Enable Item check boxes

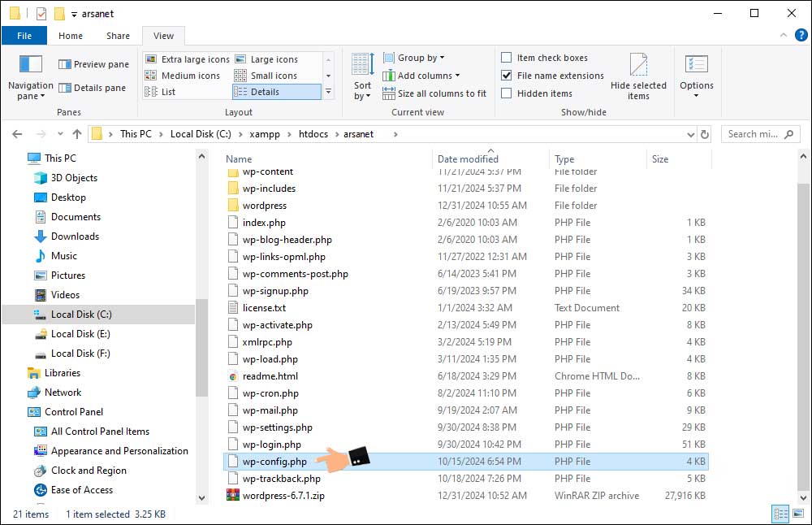click(x=507, y=58)
